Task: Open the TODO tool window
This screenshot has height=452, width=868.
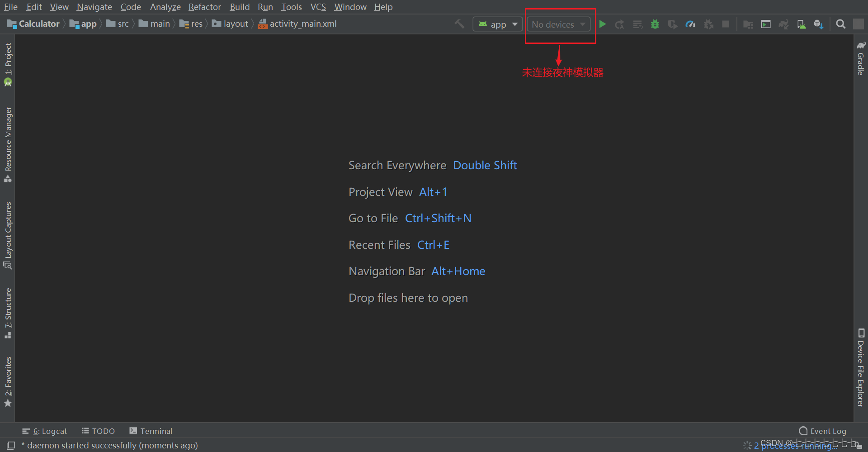Action: (x=98, y=431)
